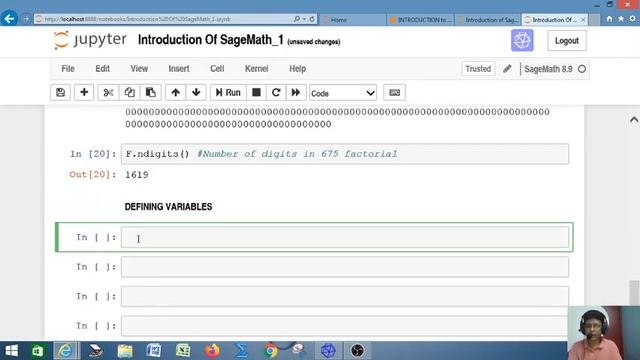
Task: Click the SageMath logo icon near Logout
Action: [x=522, y=40]
